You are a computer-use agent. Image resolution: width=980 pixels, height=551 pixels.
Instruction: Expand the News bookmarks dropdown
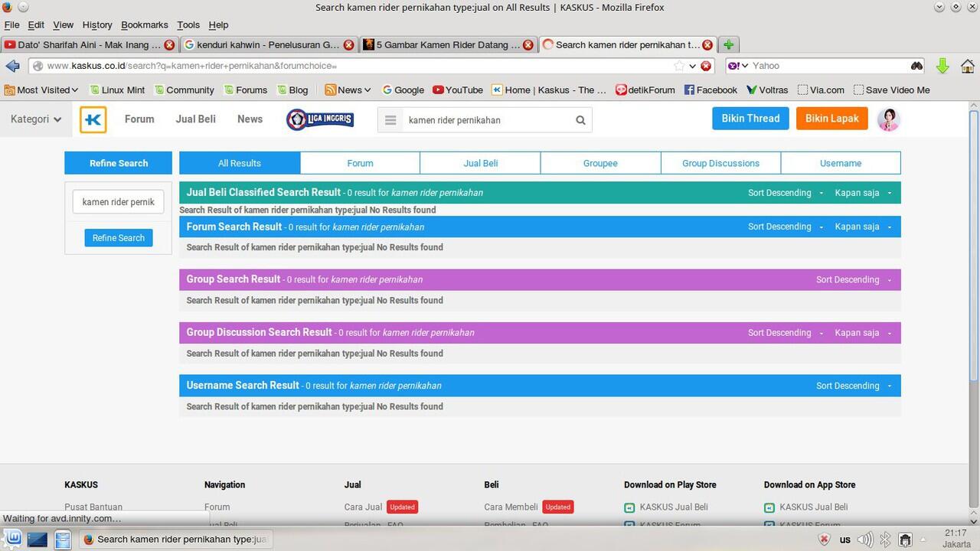tap(348, 90)
